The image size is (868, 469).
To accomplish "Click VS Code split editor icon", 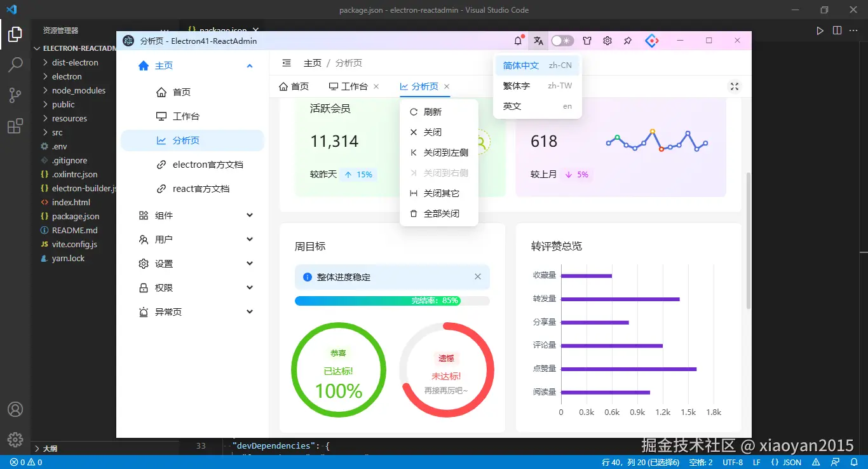I will 837,31.
